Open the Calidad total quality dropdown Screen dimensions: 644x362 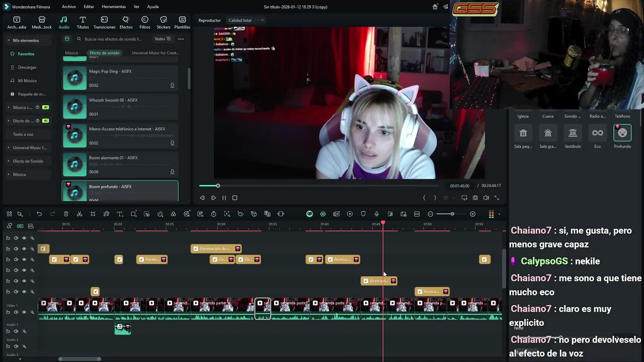coord(246,21)
